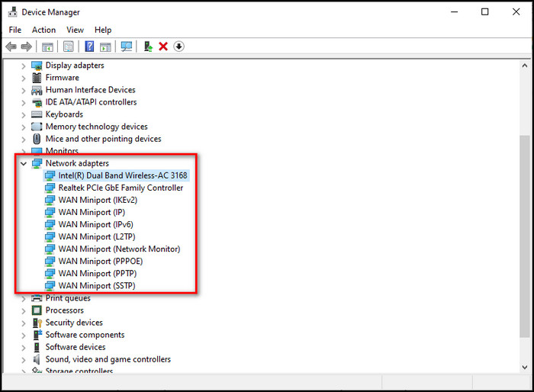This screenshot has height=392, width=534.
Task: Click Show/Hide Console Tree toolbar icon
Action: (x=47, y=47)
